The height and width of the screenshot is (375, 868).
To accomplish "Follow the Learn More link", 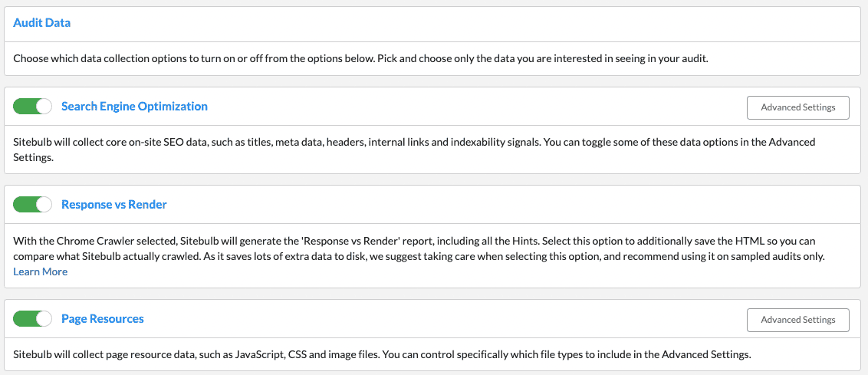I will 41,271.
